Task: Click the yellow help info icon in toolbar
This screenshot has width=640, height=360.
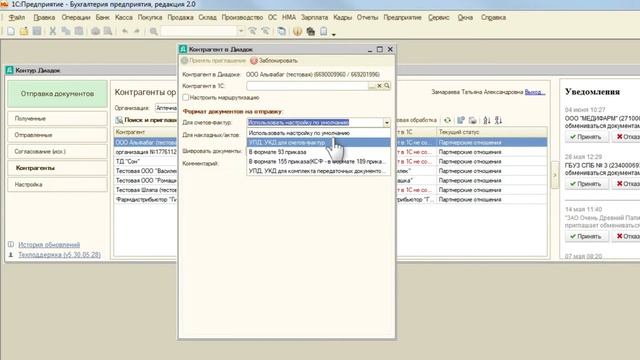Action: (x=298, y=31)
